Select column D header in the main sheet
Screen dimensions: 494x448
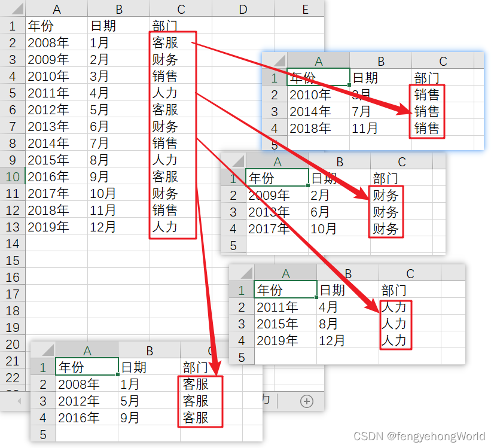point(243,9)
